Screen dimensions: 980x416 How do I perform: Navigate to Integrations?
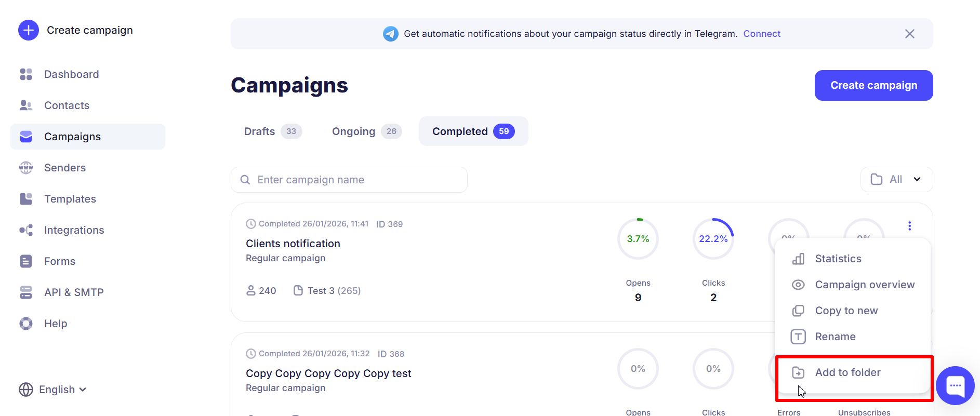pos(74,230)
